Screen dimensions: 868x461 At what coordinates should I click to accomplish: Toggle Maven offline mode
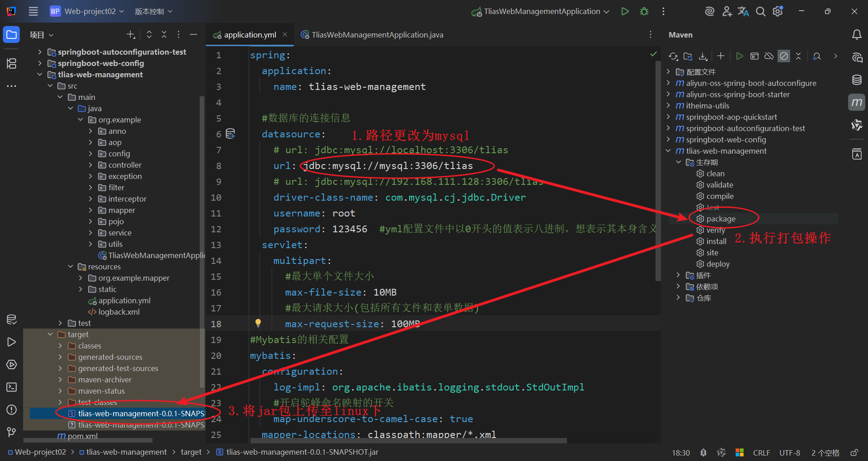(769, 56)
